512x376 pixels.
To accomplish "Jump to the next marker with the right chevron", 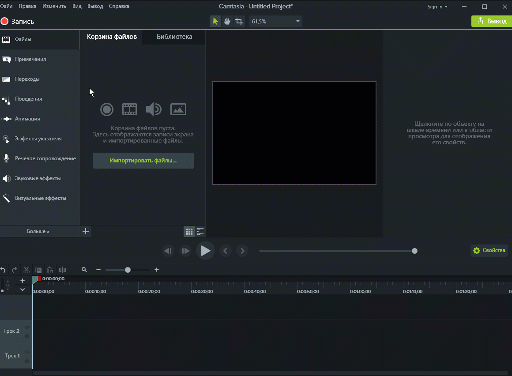I will tap(242, 251).
